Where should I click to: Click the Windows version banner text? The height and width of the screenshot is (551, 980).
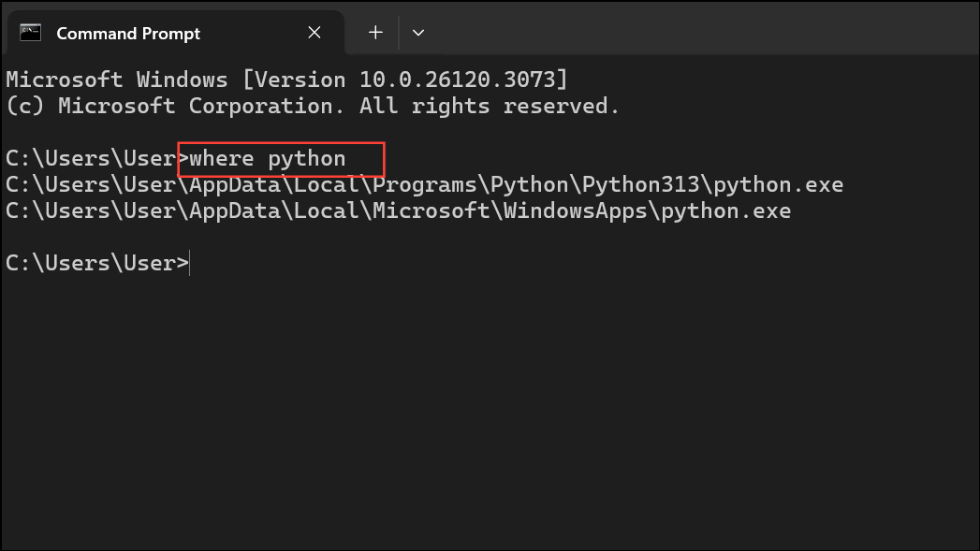(285, 79)
